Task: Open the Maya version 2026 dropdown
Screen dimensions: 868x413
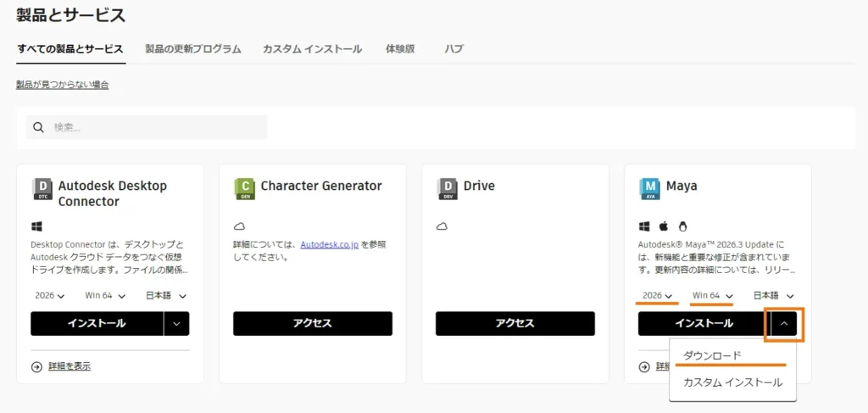Action: [658, 295]
